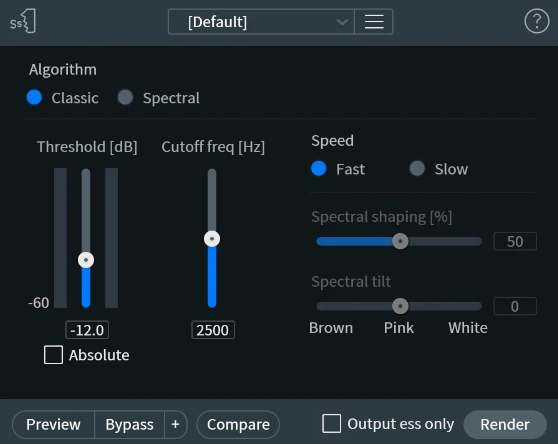
Task: Click the Threshold slider handle
Action: coord(86,260)
